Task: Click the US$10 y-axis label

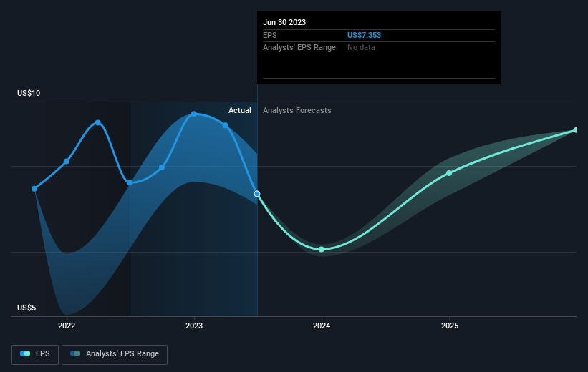Action: point(29,93)
